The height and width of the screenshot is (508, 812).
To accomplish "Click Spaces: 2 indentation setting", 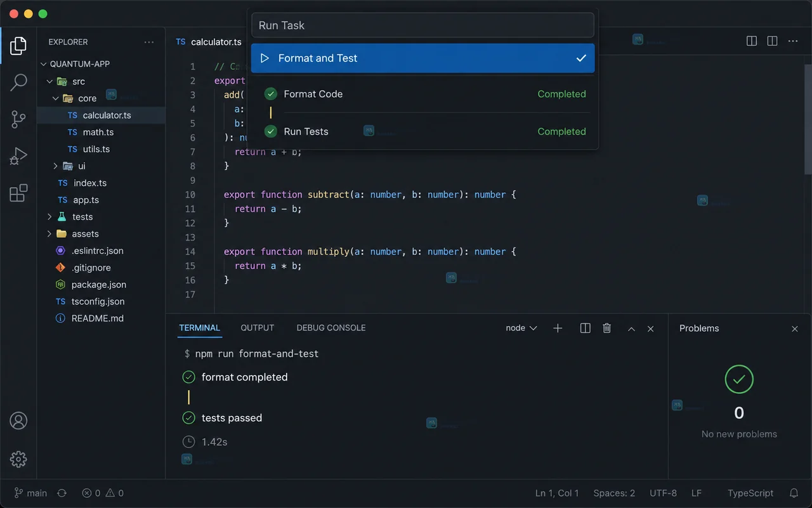I will pyautogui.click(x=614, y=493).
